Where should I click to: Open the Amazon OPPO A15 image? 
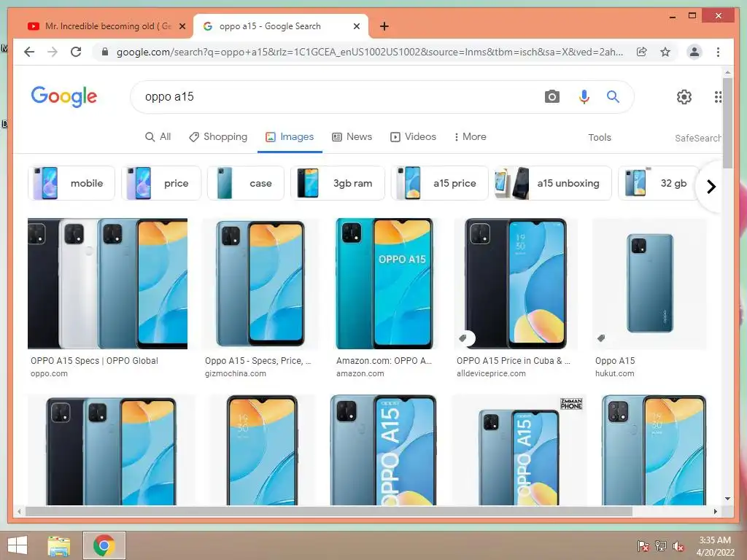(x=384, y=284)
